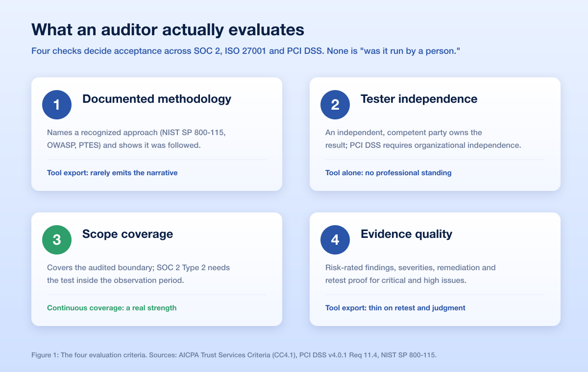Screen dimensions: 588x372
Task: Click the text 'Risk-rated findings, severities, remediation and'
Action: (x=411, y=268)
